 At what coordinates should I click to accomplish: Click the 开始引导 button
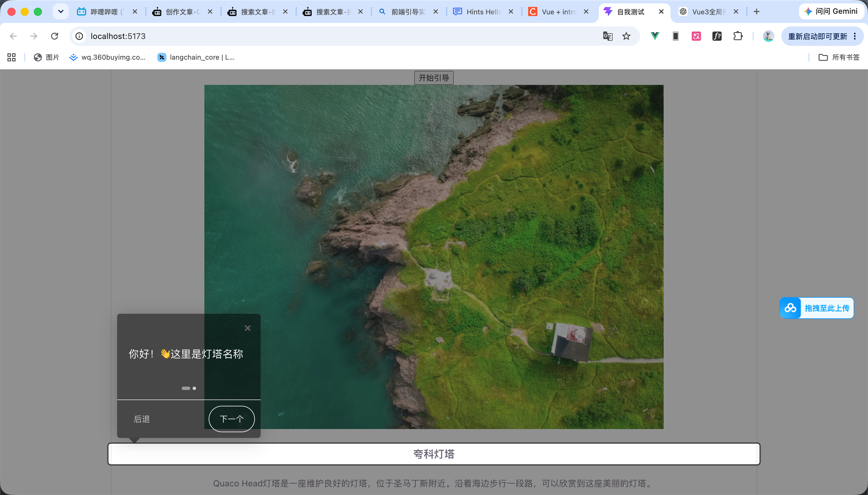tap(434, 78)
